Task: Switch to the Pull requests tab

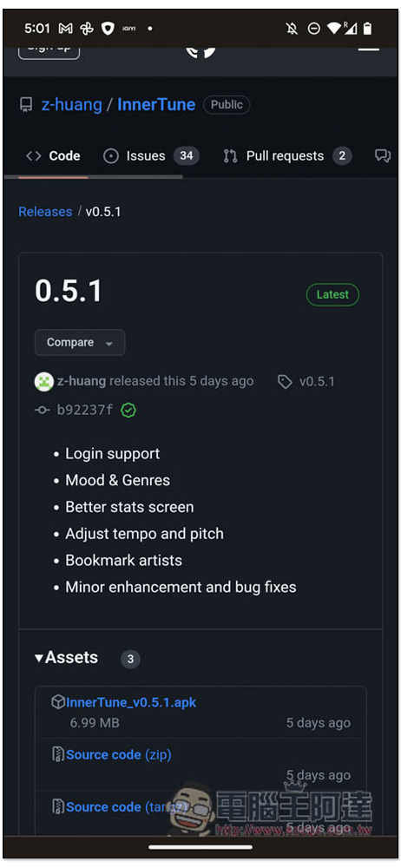Action: point(287,156)
